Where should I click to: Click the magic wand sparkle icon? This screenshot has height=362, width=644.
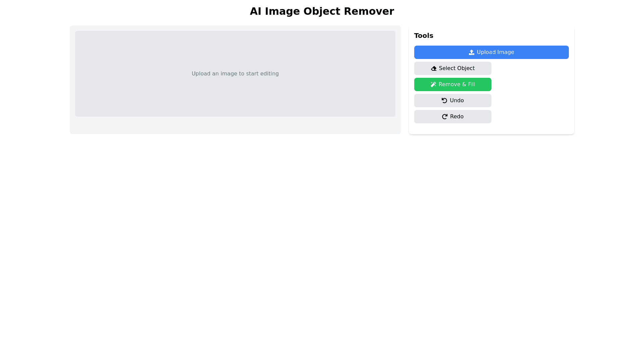433,84
